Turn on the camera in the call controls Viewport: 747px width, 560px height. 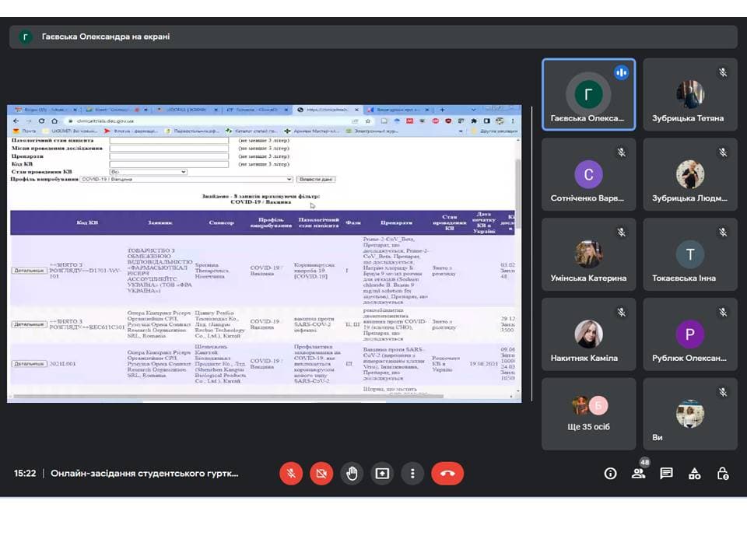[321, 474]
